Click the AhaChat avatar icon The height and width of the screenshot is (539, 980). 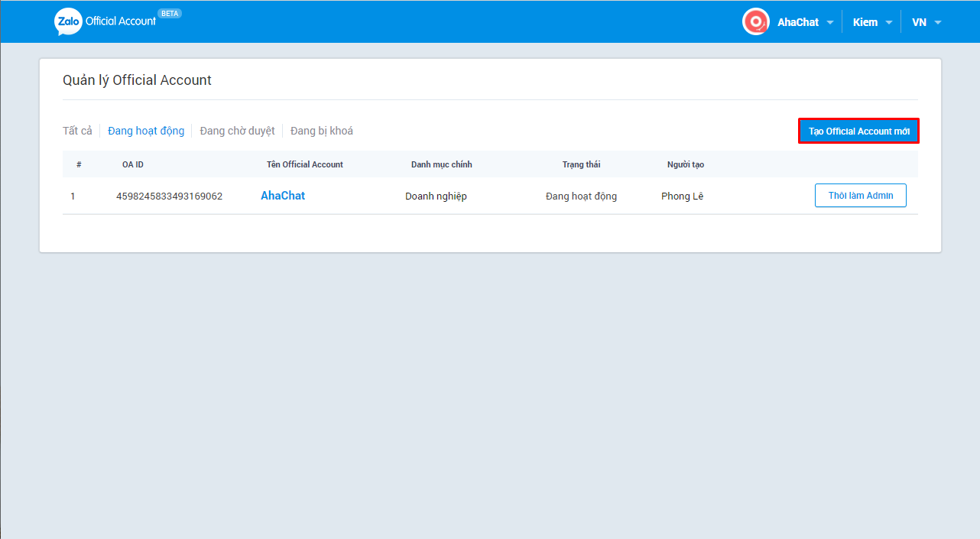[756, 21]
